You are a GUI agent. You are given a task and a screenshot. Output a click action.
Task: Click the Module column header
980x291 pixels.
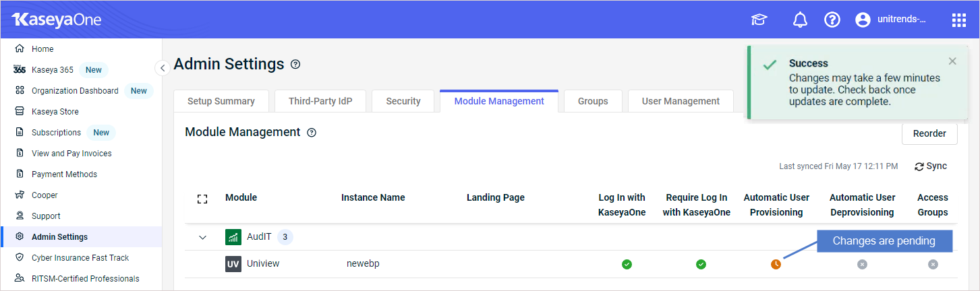(x=241, y=198)
